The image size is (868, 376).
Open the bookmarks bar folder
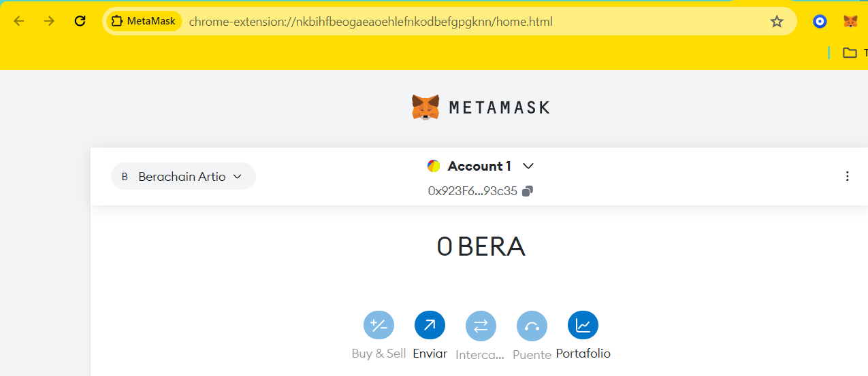click(850, 52)
